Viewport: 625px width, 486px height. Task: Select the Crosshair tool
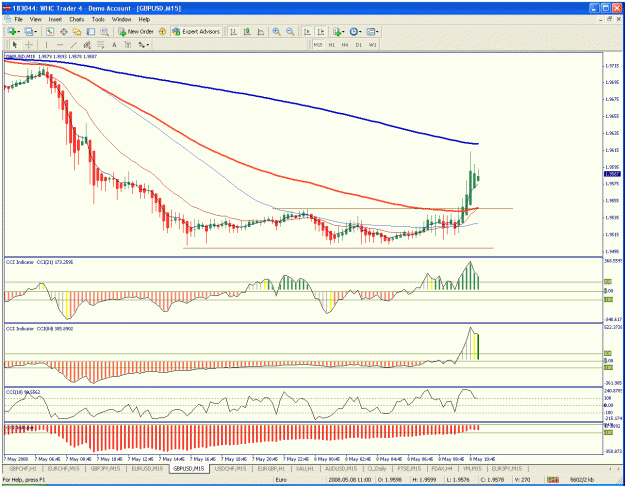29,45
